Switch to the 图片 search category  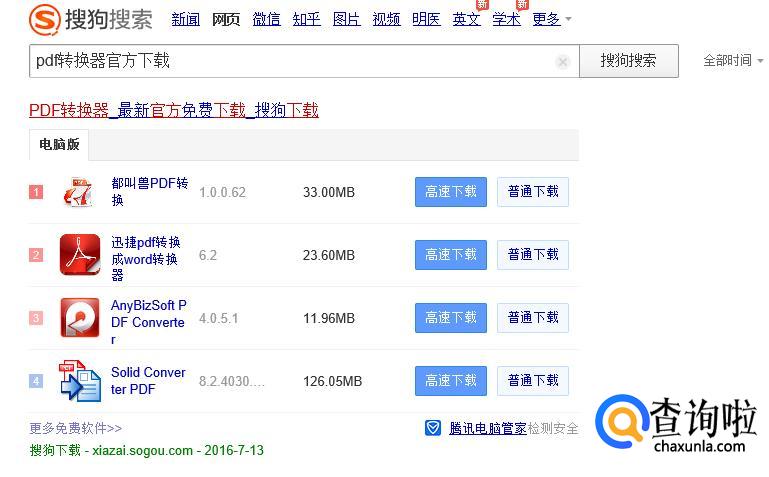[346, 19]
